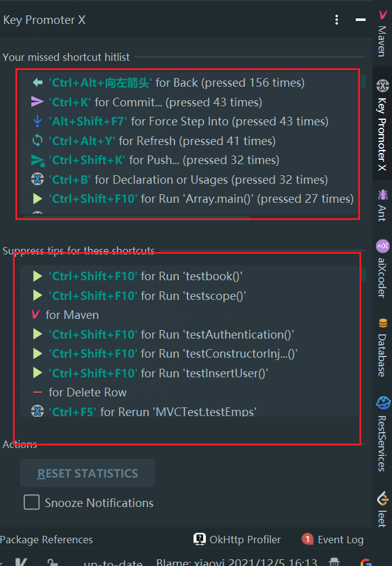Click the run icon for 'testAuthentication()'
The image size is (392, 566).
point(37,334)
